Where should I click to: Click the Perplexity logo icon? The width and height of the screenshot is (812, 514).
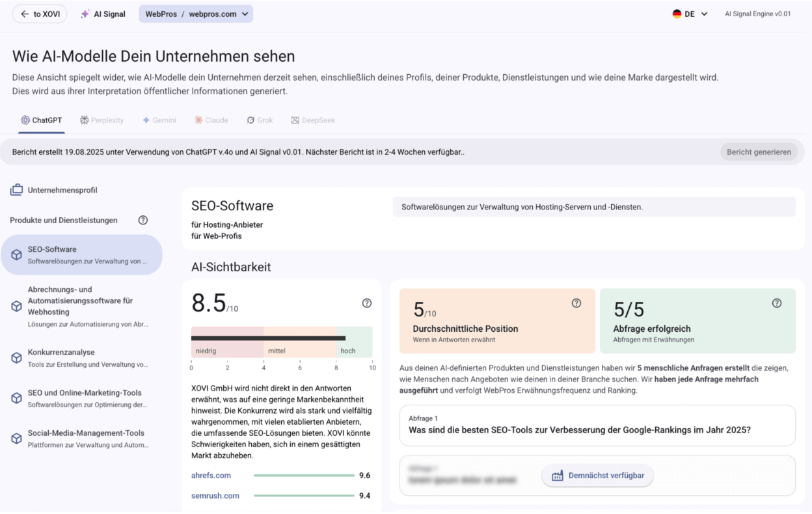[85, 120]
